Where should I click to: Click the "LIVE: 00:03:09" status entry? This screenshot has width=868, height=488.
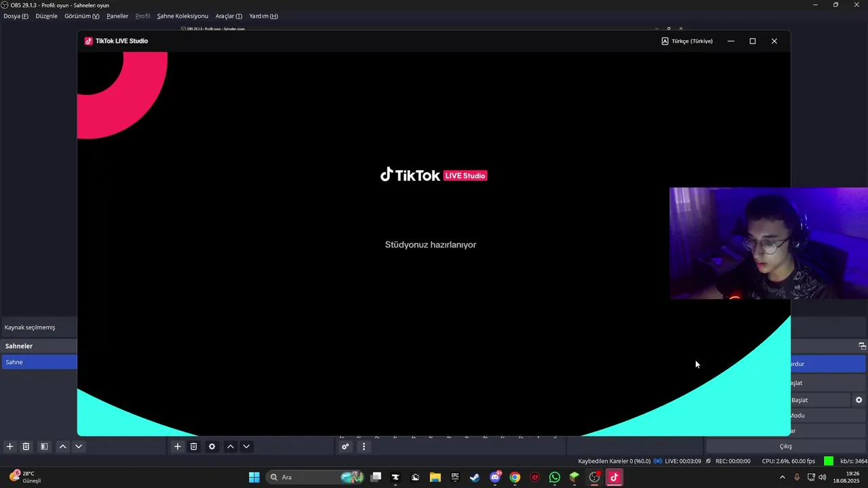click(683, 462)
